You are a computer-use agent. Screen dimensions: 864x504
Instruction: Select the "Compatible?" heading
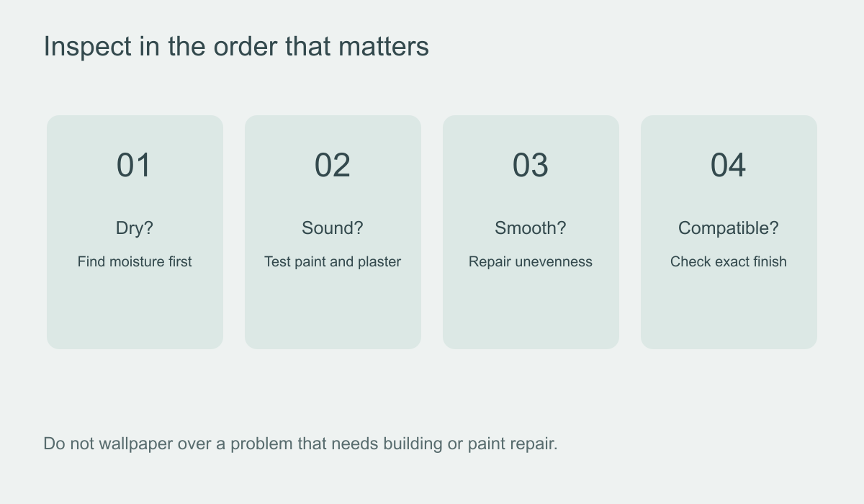(729, 228)
